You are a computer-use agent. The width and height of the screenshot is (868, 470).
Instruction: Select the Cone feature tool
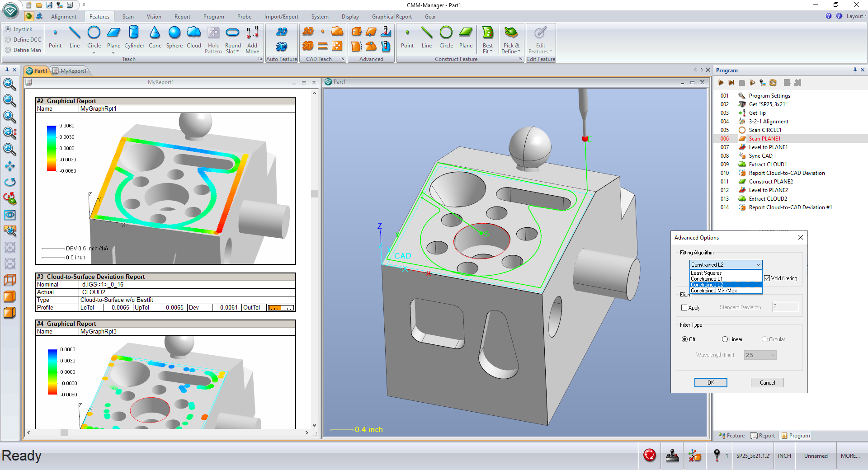(155, 37)
